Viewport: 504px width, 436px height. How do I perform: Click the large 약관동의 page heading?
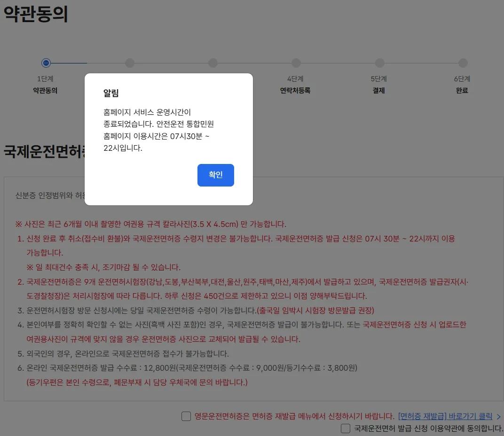point(36,14)
